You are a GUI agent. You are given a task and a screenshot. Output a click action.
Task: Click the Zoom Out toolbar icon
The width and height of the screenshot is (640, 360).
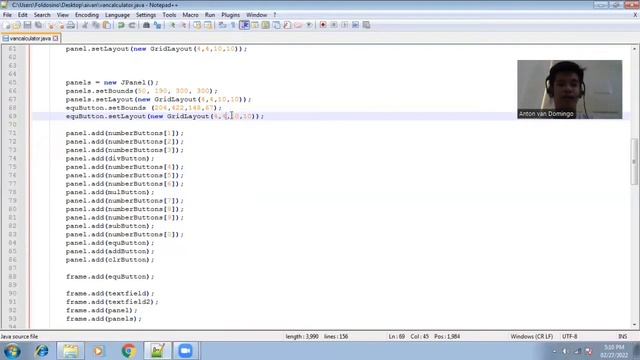(183, 25)
